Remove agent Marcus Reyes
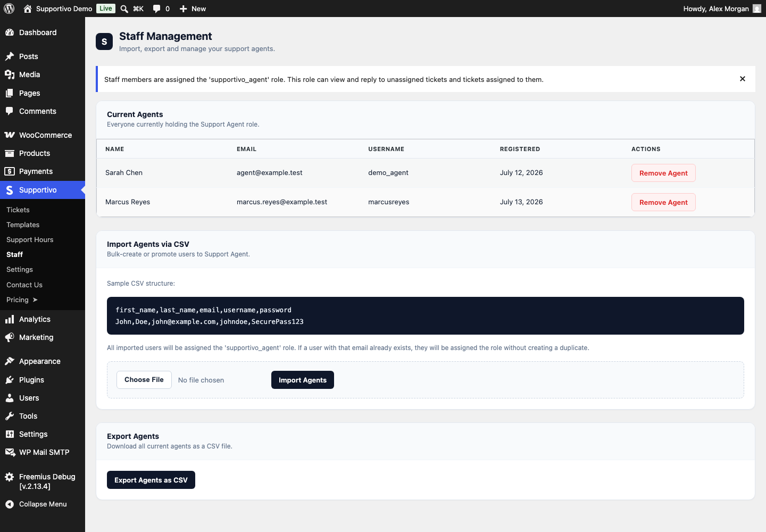Viewport: 766px width, 532px height. coord(663,202)
